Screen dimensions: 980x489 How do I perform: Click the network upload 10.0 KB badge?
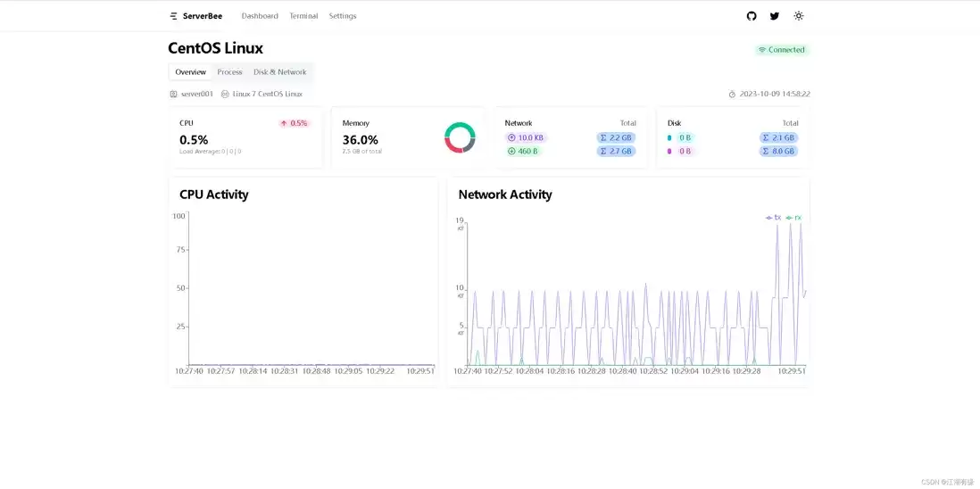point(526,138)
